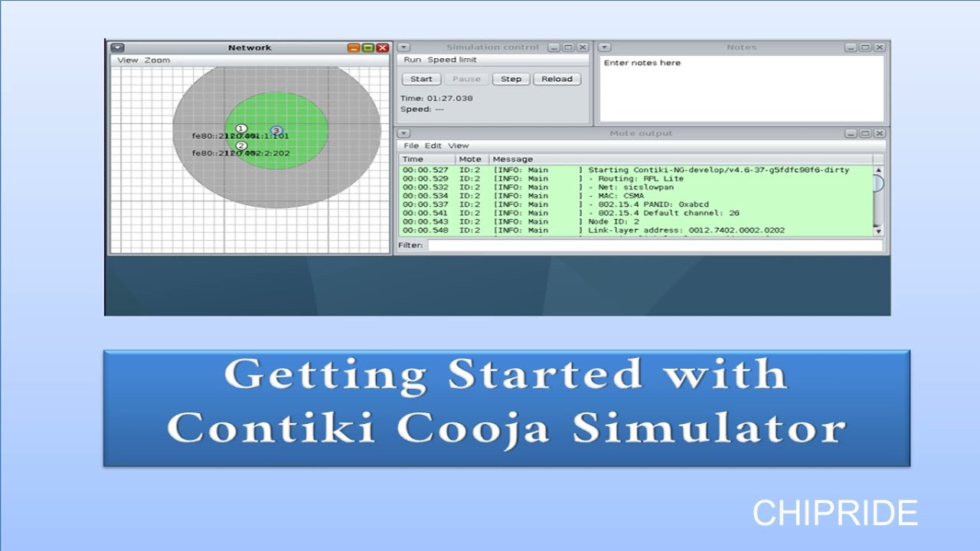This screenshot has width=980, height=551.
Task: Maximize the Mote output window
Action: click(864, 133)
